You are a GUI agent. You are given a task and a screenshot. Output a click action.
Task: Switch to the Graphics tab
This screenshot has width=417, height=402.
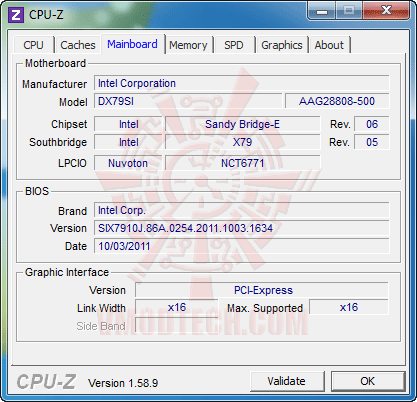pyautogui.click(x=282, y=45)
